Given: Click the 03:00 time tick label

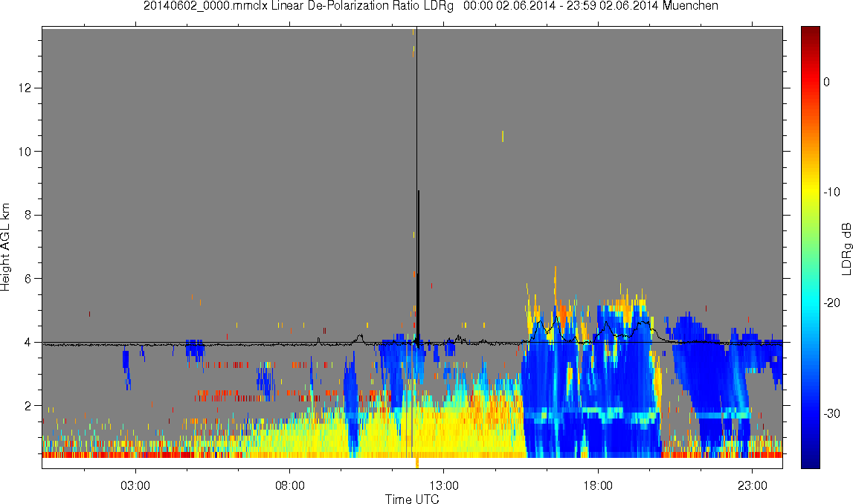Looking at the screenshot, I should point(135,485).
